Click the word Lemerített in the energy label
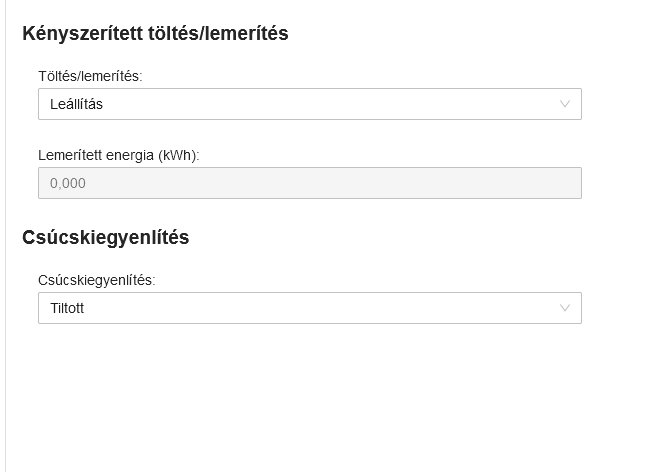This screenshot has height=472, width=658. tap(68, 155)
